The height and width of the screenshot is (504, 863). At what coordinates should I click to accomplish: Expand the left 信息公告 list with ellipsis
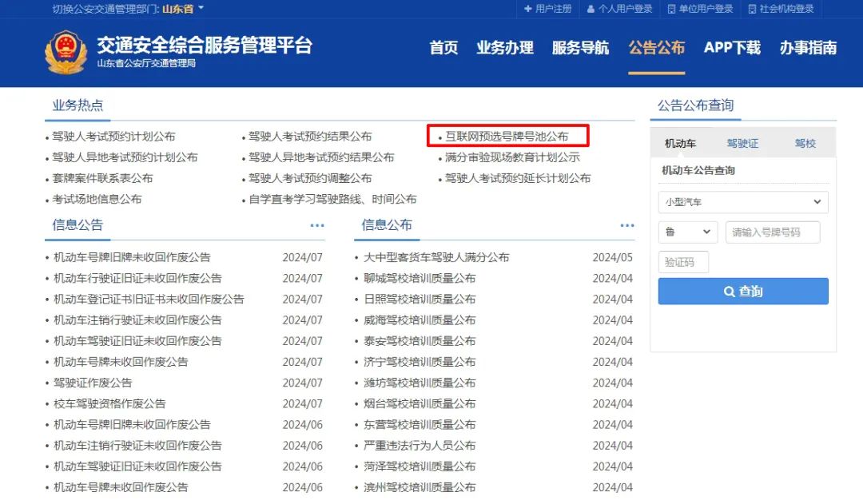[x=317, y=225]
